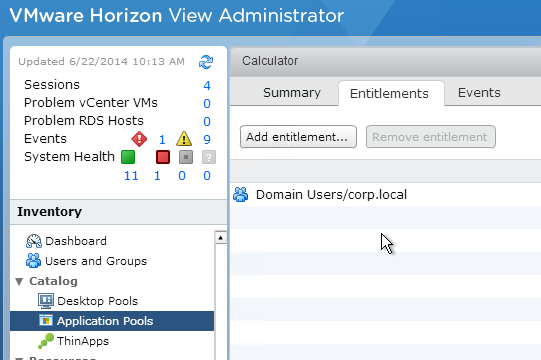Collapse the Catalog tree section
Image resolution: width=541 pixels, height=360 pixels.
19,282
